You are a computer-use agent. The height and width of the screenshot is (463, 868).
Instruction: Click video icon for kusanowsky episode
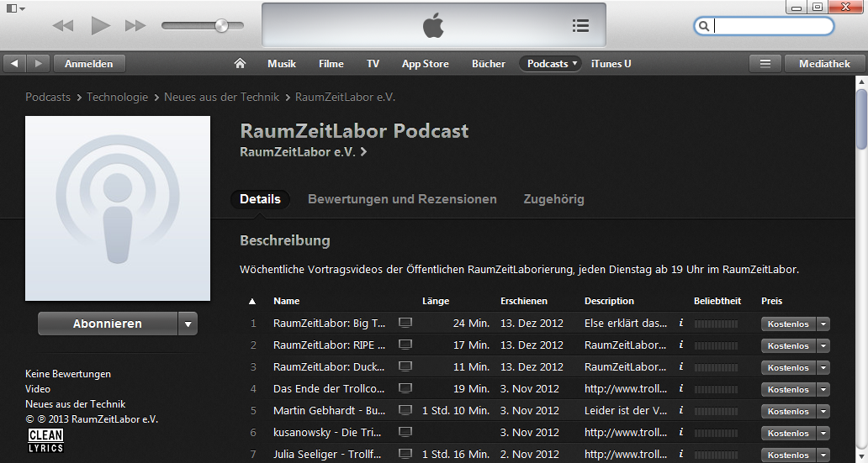coord(405,432)
